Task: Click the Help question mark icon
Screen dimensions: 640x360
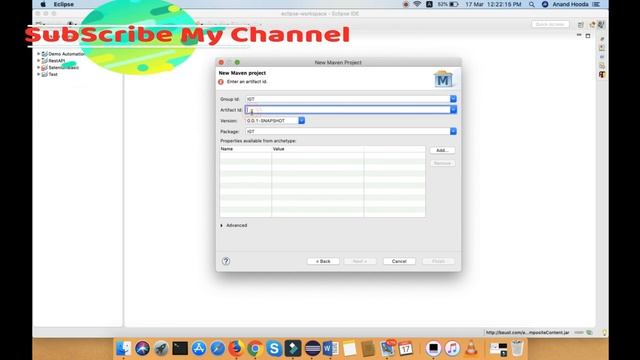Action: tap(226, 261)
